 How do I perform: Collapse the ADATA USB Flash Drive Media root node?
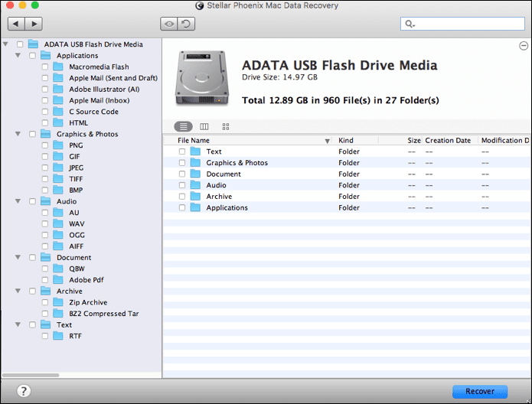coord(5,44)
